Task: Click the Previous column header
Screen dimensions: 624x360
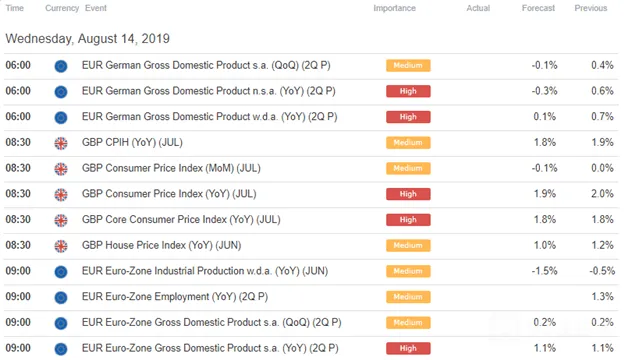Action: pyautogui.click(x=591, y=8)
